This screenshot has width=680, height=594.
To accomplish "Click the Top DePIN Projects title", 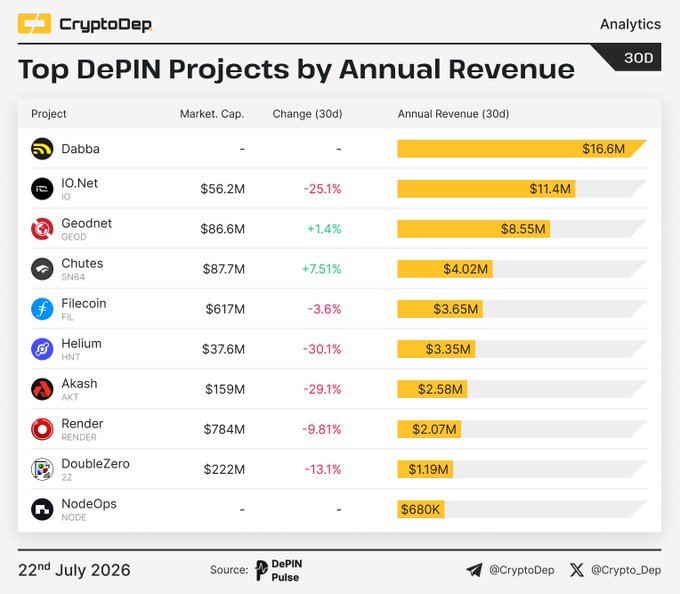I will 296,69.
